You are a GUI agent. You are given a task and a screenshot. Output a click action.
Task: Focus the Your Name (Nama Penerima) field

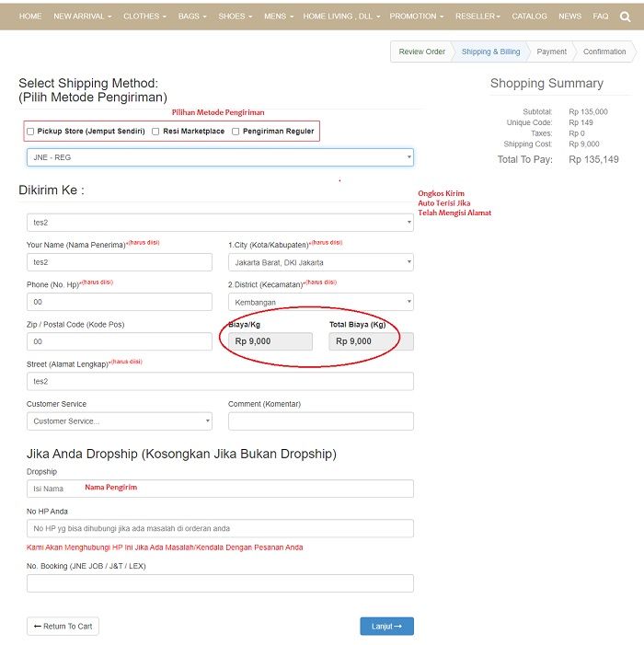[x=120, y=262]
